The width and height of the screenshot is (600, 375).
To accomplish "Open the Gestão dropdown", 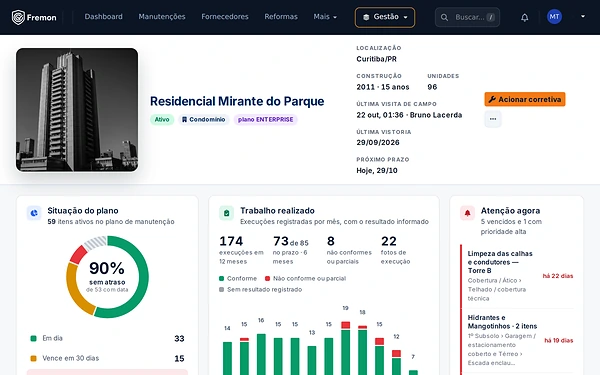I will (x=385, y=17).
